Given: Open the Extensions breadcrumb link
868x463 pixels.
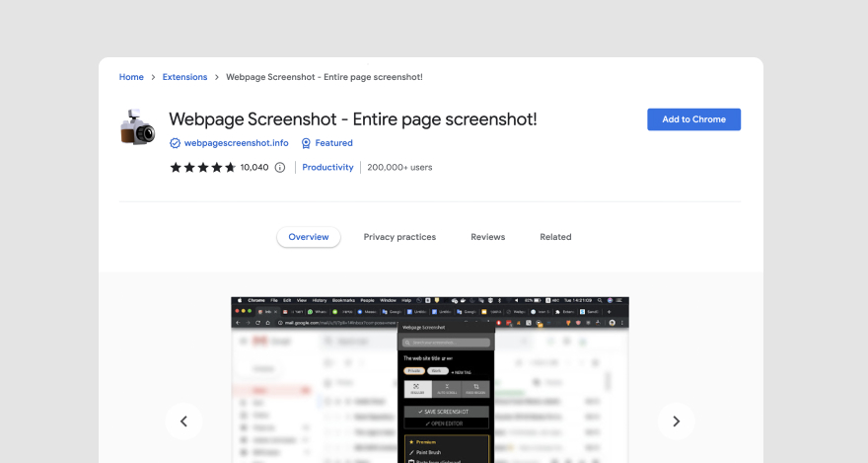Looking at the screenshot, I should (x=184, y=77).
